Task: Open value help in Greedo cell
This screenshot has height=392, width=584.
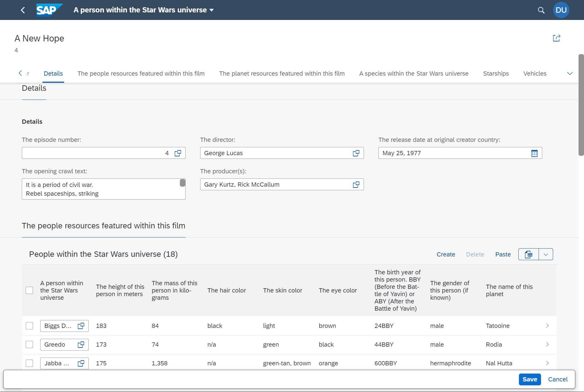Action: click(x=81, y=345)
